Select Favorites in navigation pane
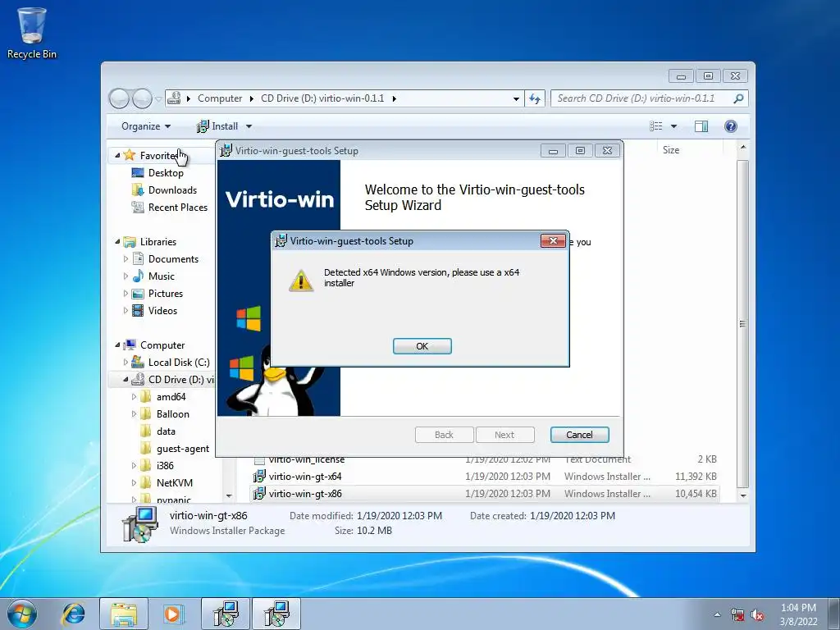 (158, 155)
